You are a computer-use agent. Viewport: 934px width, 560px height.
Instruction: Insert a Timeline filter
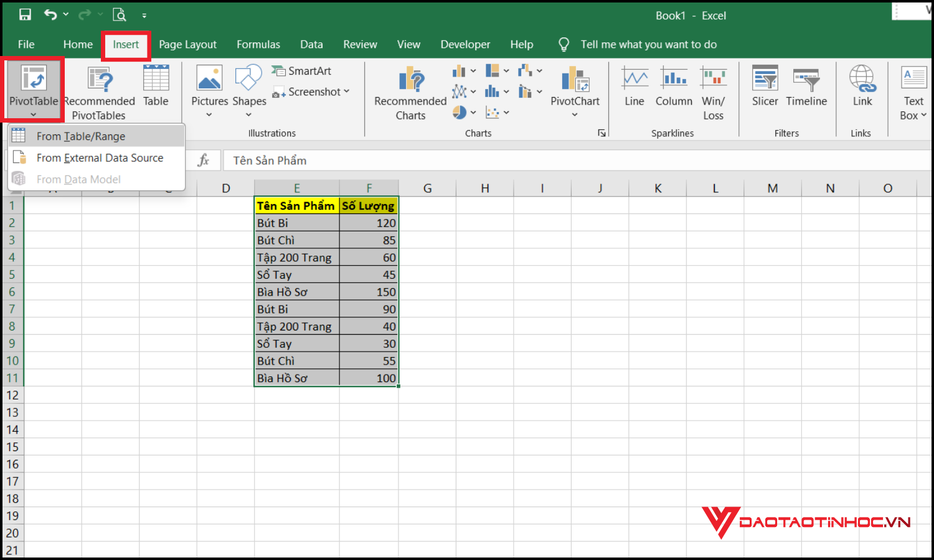(x=806, y=87)
